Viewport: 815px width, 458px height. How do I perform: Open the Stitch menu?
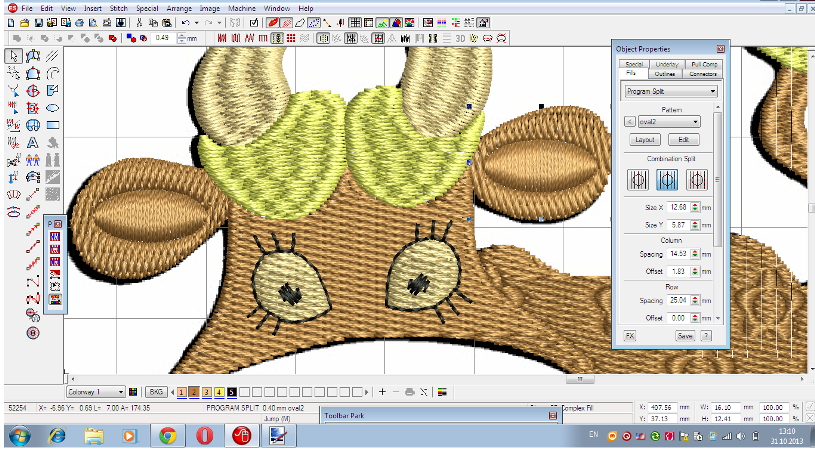pyautogui.click(x=119, y=7)
